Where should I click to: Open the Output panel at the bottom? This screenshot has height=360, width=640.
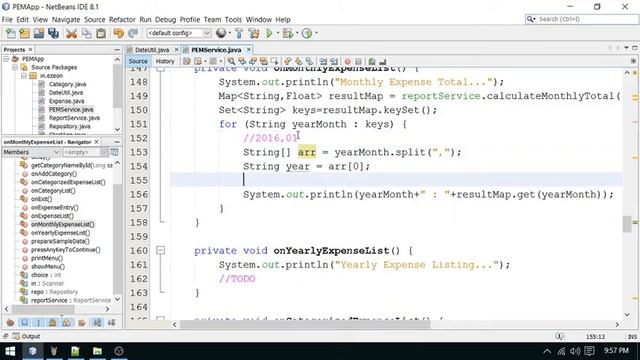click(27, 336)
